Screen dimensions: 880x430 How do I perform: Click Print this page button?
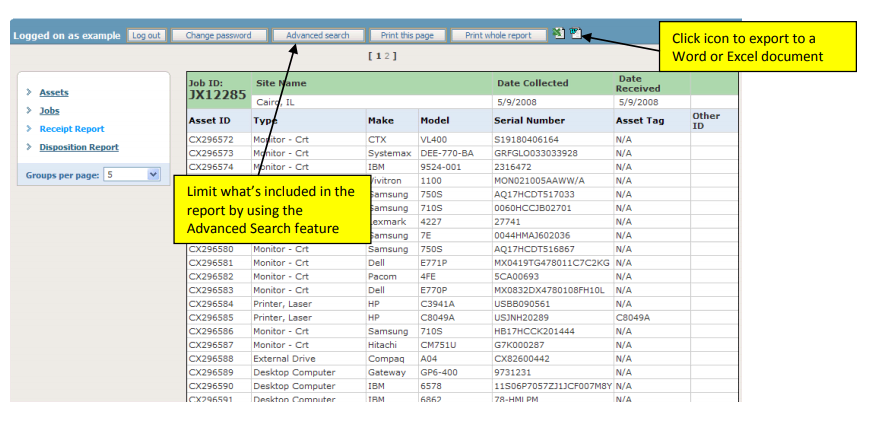407,35
